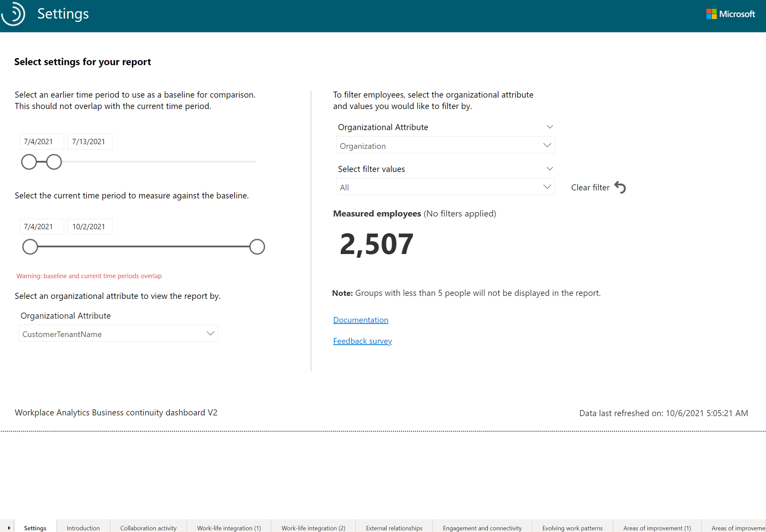Click the baseline start date field 7/4/2021
Viewport: 766px width, 532px height.
pyautogui.click(x=42, y=142)
